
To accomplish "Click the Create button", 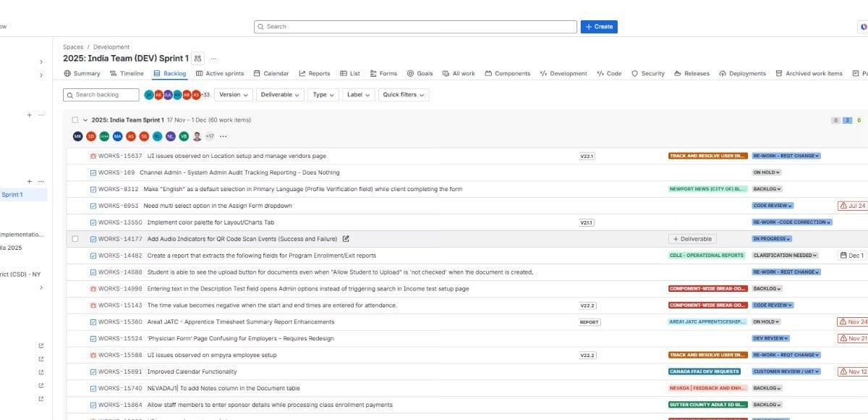I will point(599,27).
